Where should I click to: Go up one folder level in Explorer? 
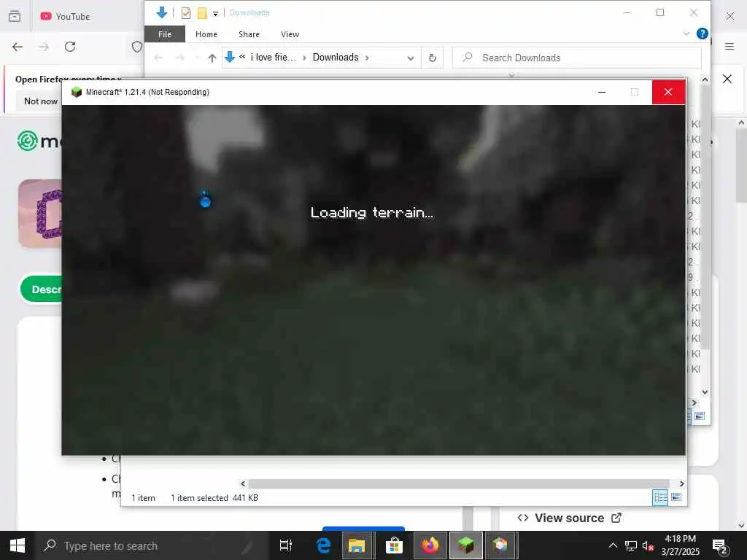[x=212, y=58]
